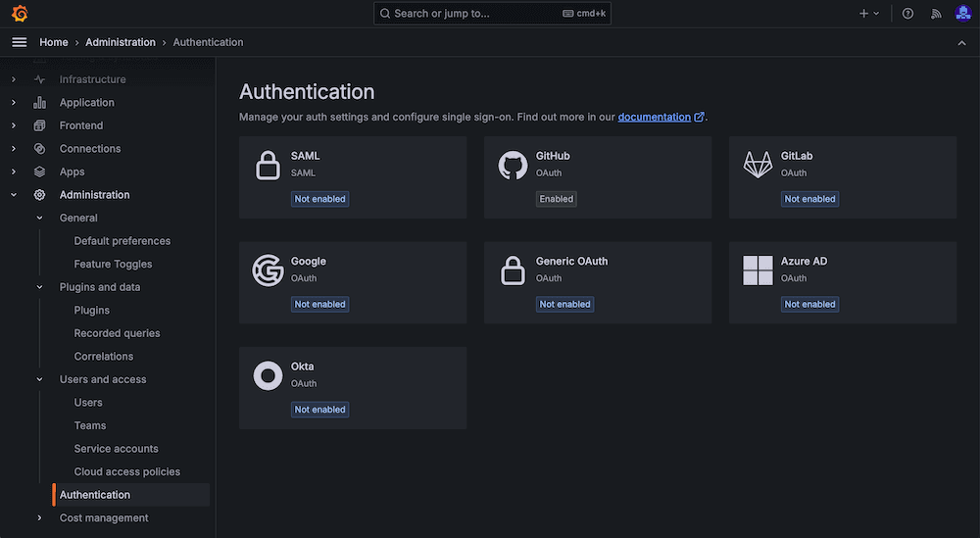Collapse the General subsection chevron
Viewport: 980px width, 538px height.
(x=39, y=219)
